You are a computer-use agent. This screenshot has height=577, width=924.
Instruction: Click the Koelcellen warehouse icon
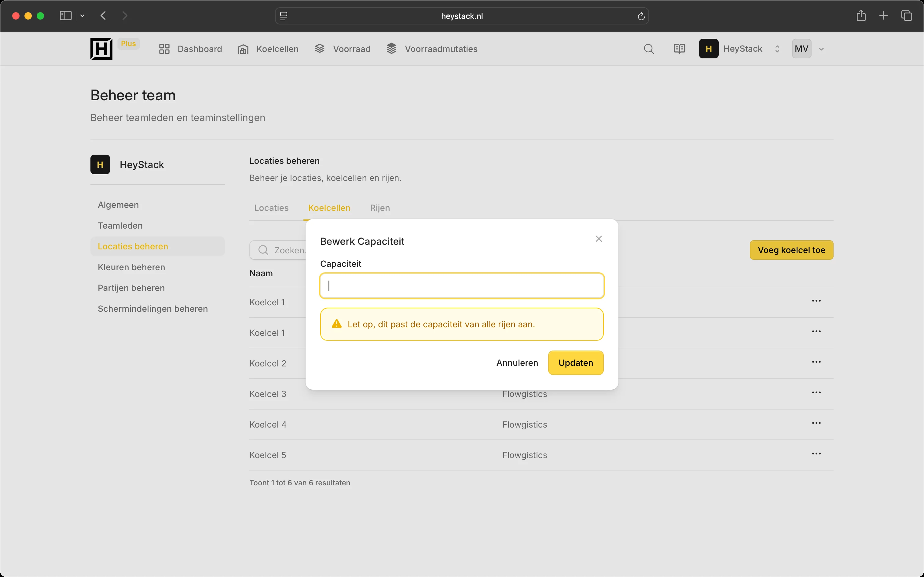(243, 49)
